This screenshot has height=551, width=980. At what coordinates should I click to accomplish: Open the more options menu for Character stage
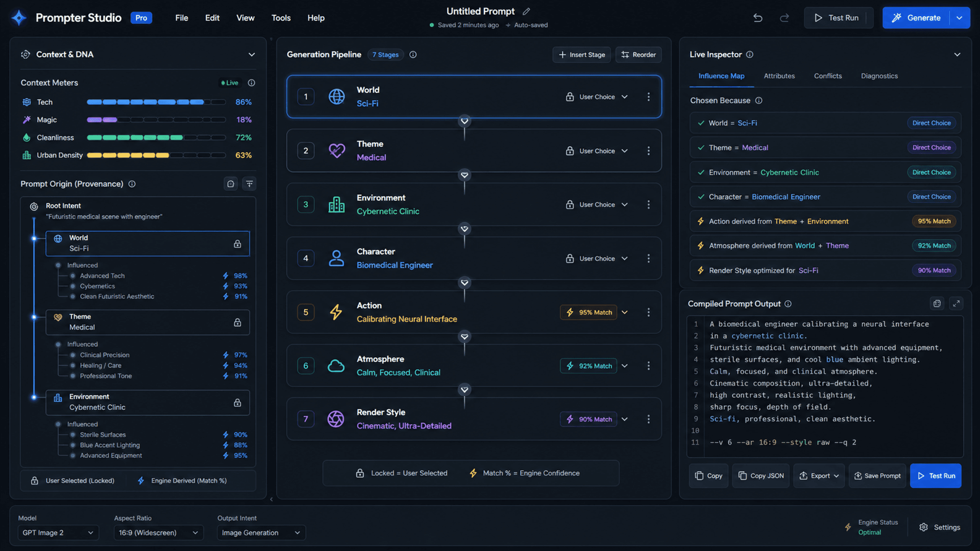pos(648,258)
